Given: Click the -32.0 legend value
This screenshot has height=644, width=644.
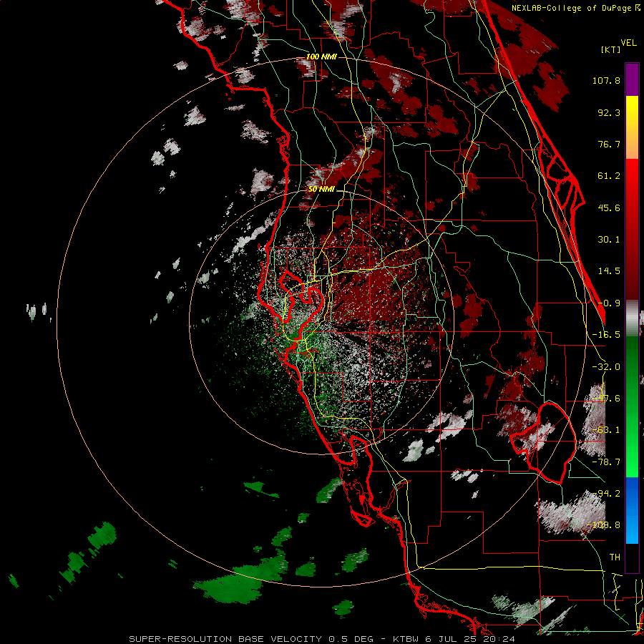Looking at the screenshot, I should [x=606, y=367].
